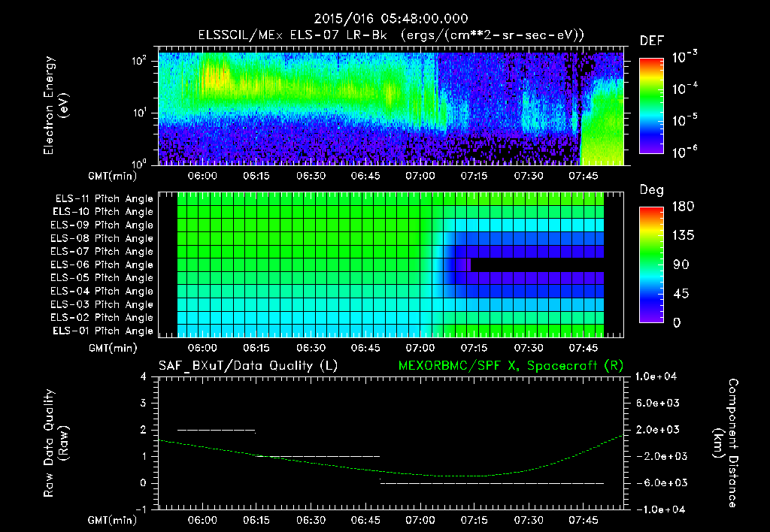The height and width of the screenshot is (532, 770).
Task: Select the ELS-10 Pitch Angle row label
Action: coord(103,212)
